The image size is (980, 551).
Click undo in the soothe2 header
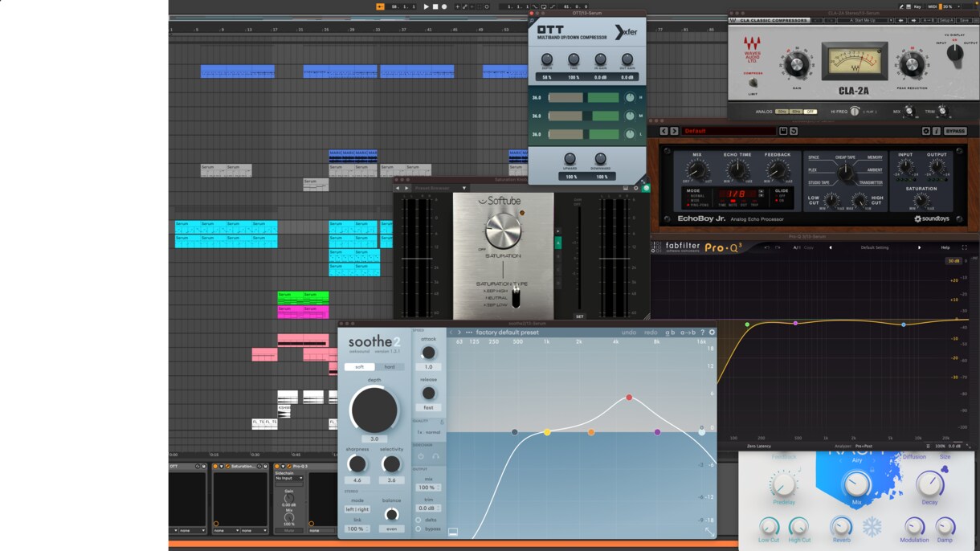[x=629, y=333]
